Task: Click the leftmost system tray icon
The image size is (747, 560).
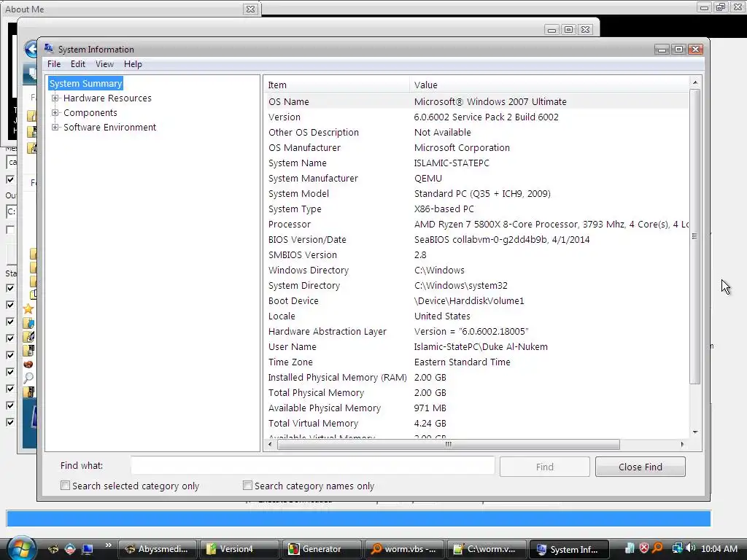Action: 630,548
